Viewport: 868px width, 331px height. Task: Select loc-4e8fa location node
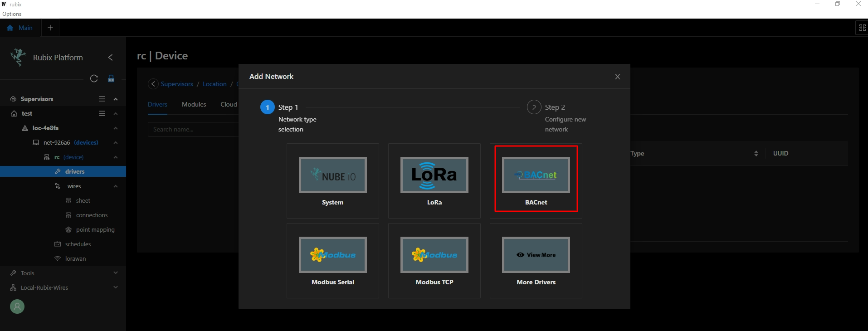tap(45, 128)
